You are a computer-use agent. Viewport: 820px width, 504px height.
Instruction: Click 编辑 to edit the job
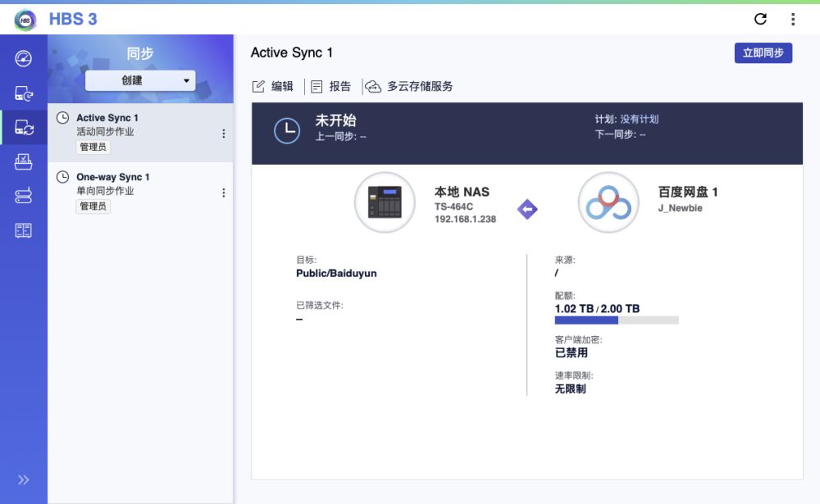click(273, 86)
